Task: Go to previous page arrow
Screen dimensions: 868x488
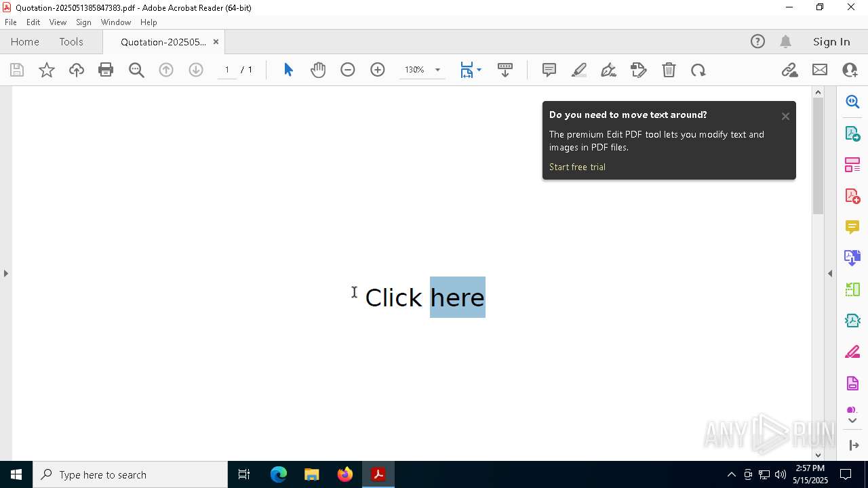Action: pos(166,70)
